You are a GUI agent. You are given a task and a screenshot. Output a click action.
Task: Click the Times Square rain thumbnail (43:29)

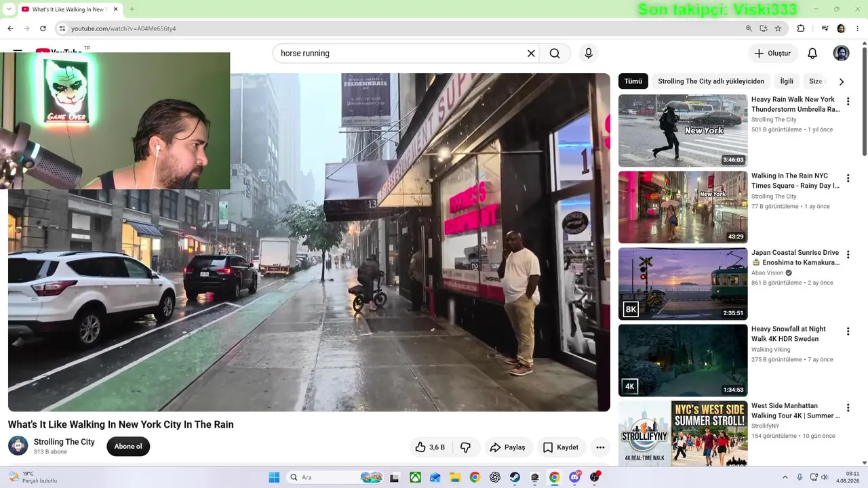click(x=683, y=207)
